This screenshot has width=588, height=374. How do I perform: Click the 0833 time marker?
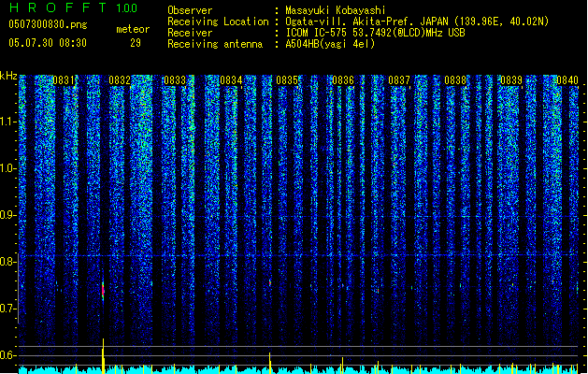[x=175, y=80]
